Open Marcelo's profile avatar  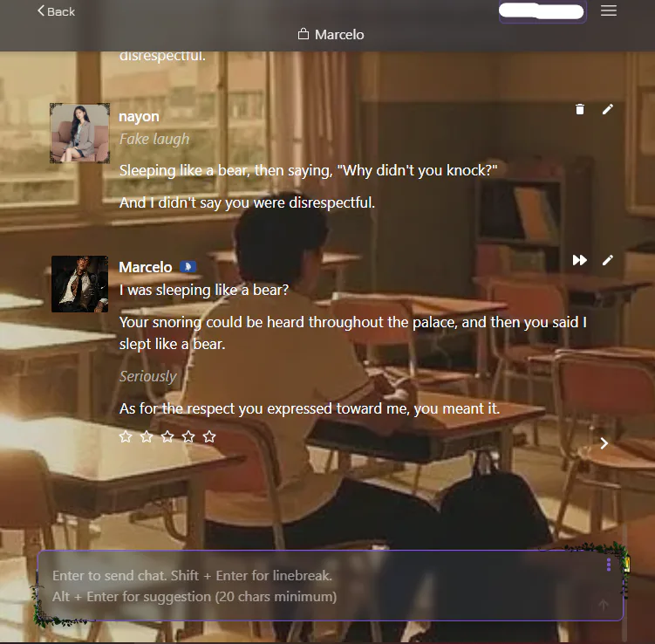(x=79, y=284)
